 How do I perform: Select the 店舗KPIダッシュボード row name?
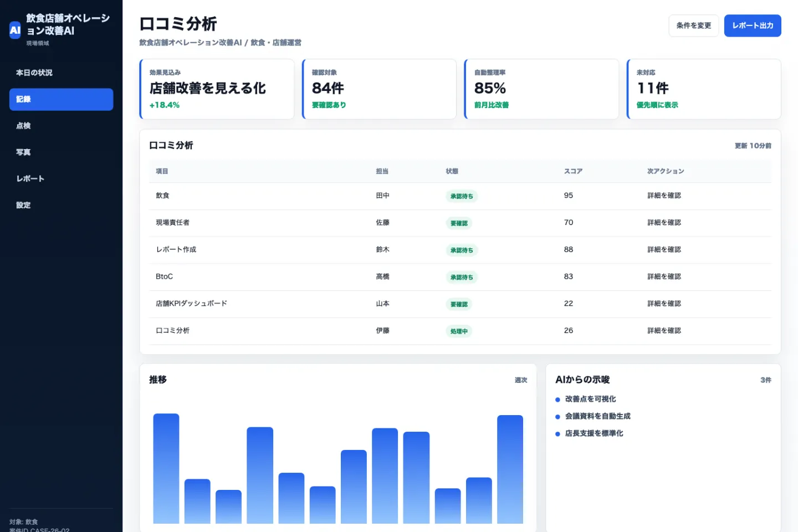pos(191,304)
